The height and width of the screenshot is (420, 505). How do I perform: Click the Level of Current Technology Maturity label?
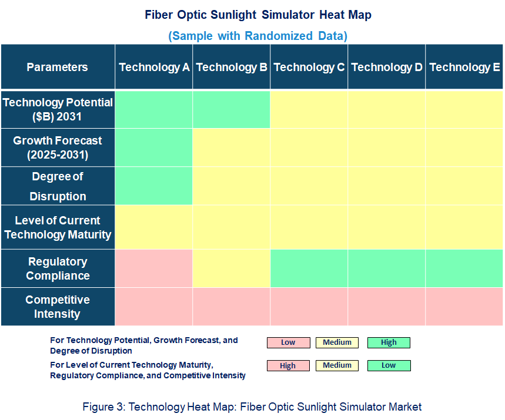58,227
